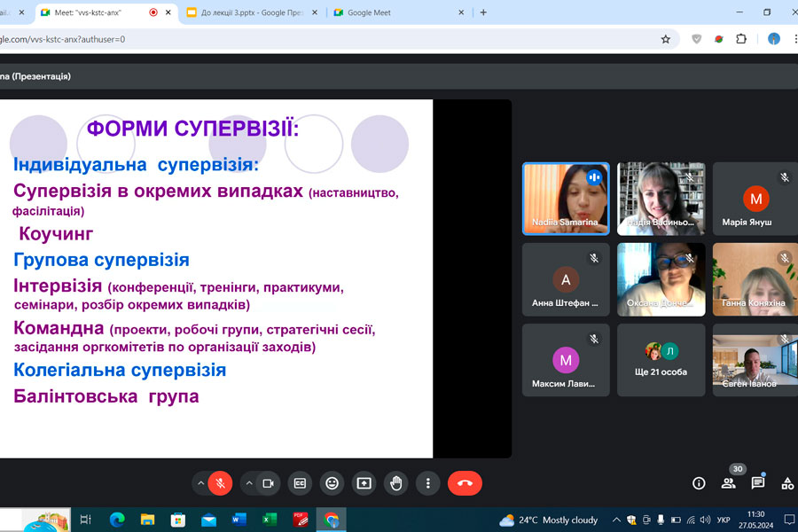Image resolution: width=798 pixels, height=532 pixels.
Task: Select Ганна Коняхіна video tile
Action: (x=755, y=279)
